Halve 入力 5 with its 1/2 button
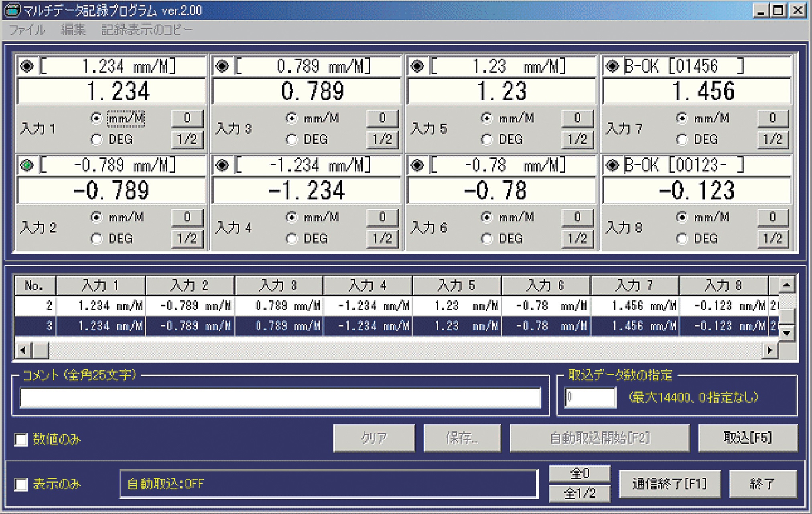Screen dimensions: 812x514 [x=578, y=139]
